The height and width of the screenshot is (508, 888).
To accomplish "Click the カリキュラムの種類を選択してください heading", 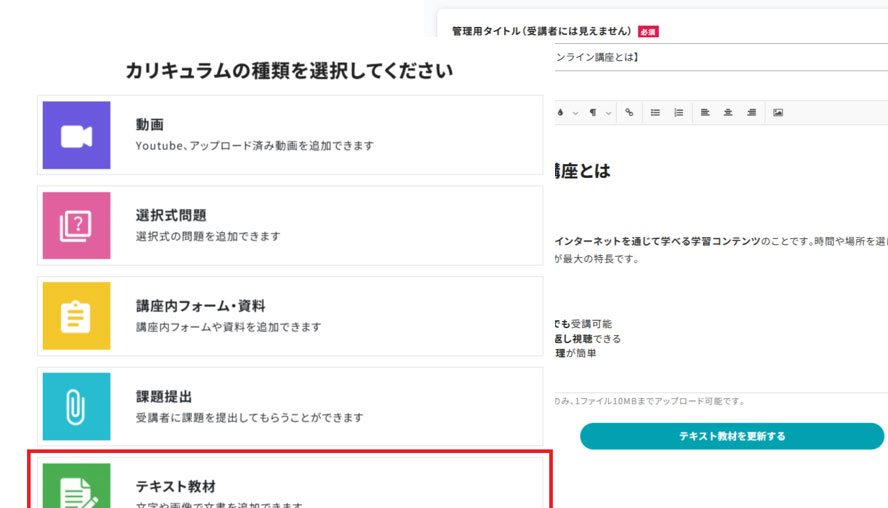I will [289, 71].
